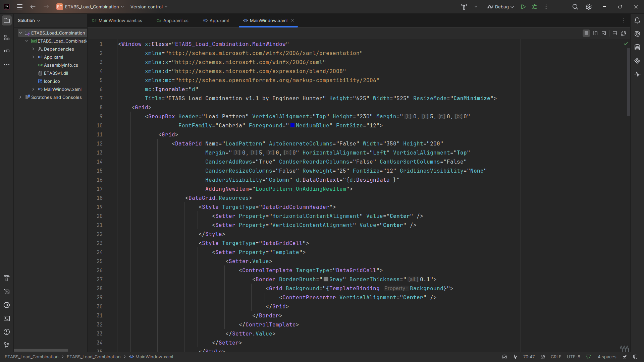Open Terminal tool window in sidebar

pos(7,318)
